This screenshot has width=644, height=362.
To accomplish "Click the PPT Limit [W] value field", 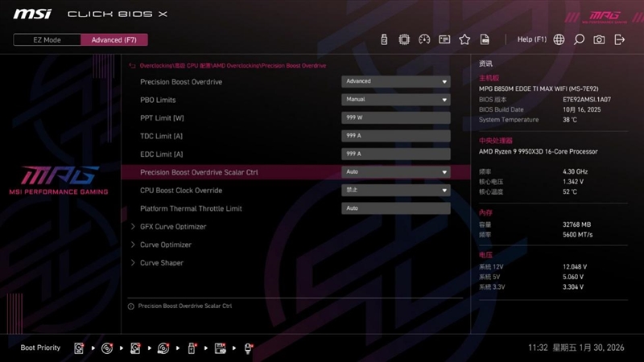I will [395, 117].
